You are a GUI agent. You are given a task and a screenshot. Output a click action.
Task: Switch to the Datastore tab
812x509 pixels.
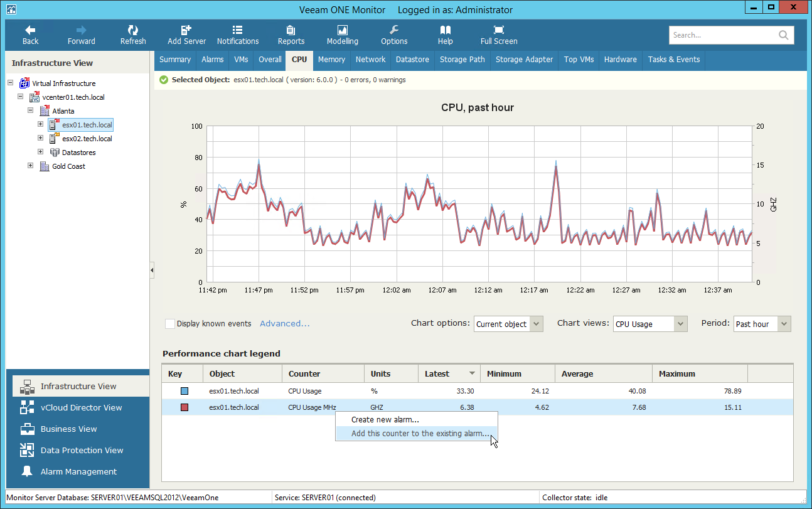412,60
